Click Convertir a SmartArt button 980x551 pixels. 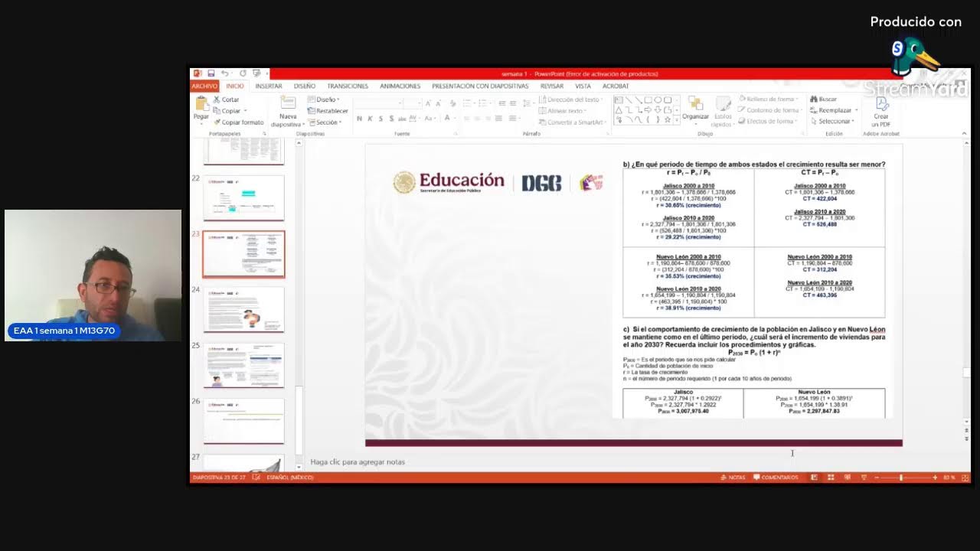tap(571, 122)
